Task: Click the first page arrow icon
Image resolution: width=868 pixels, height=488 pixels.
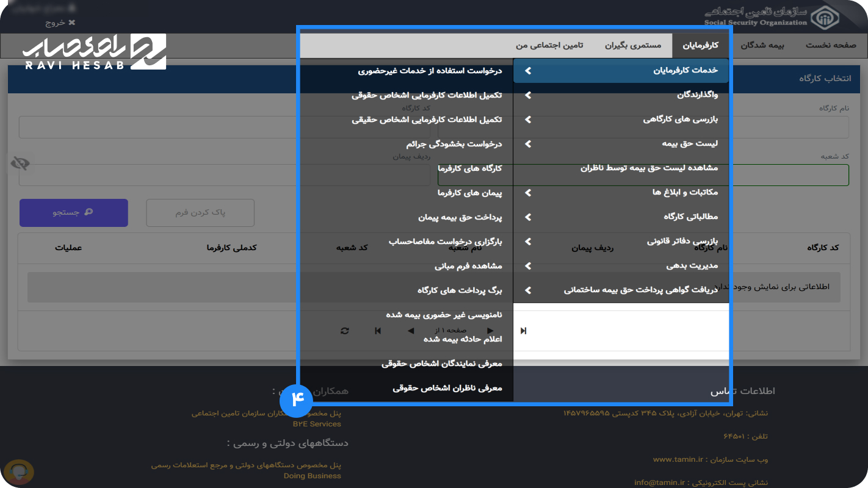Action: pyautogui.click(x=378, y=331)
